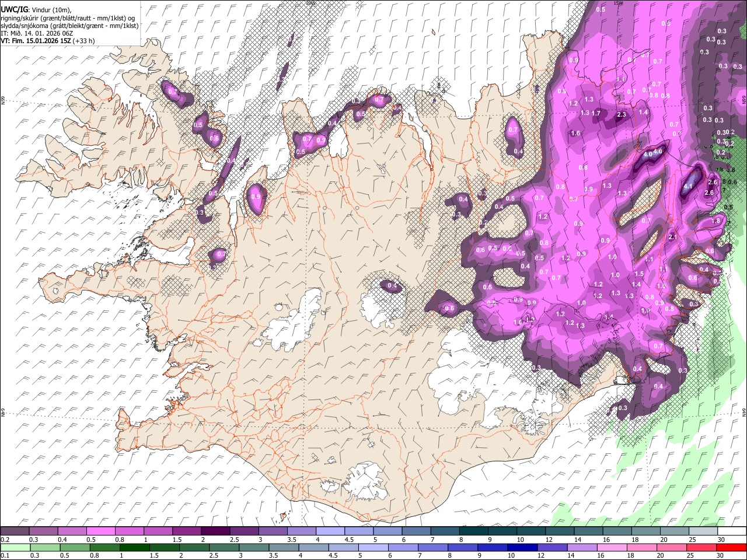Click the '0.2' label of the upper legend row
Viewport: 747px width, 560px height.
pyautogui.click(x=5, y=540)
